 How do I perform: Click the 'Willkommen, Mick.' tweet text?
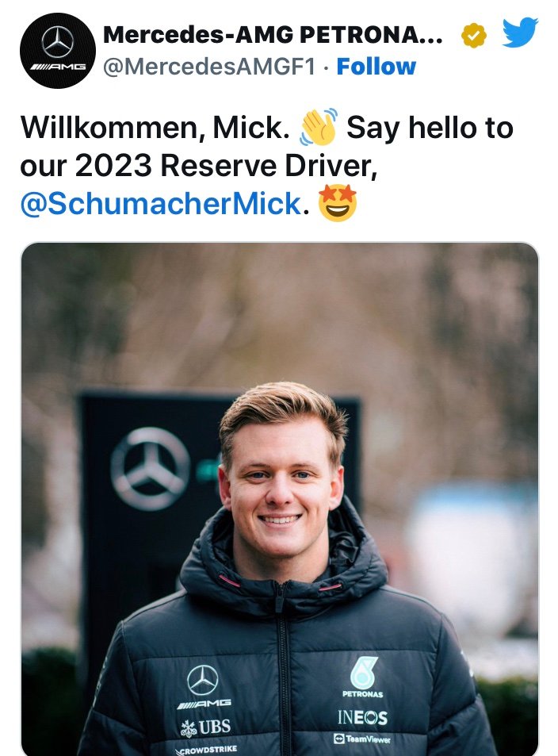click(x=155, y=128)
